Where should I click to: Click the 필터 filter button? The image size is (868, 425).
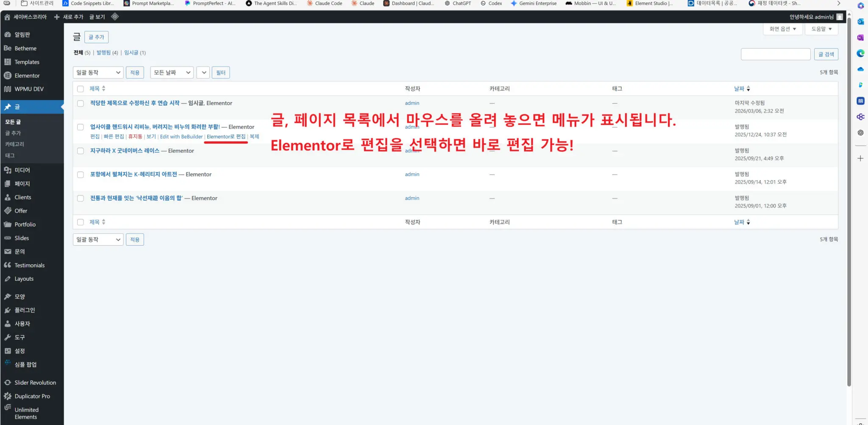coord(221,73)
